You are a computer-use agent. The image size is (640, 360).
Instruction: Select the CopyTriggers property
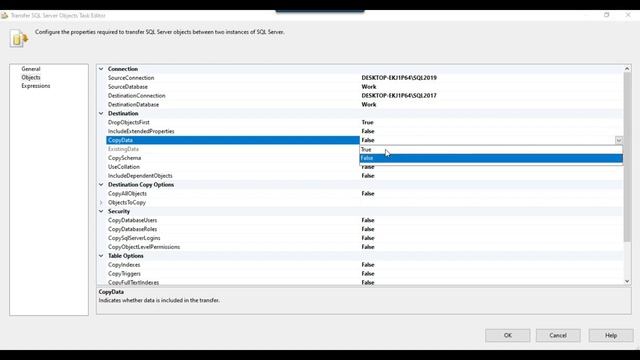[124, 274]
